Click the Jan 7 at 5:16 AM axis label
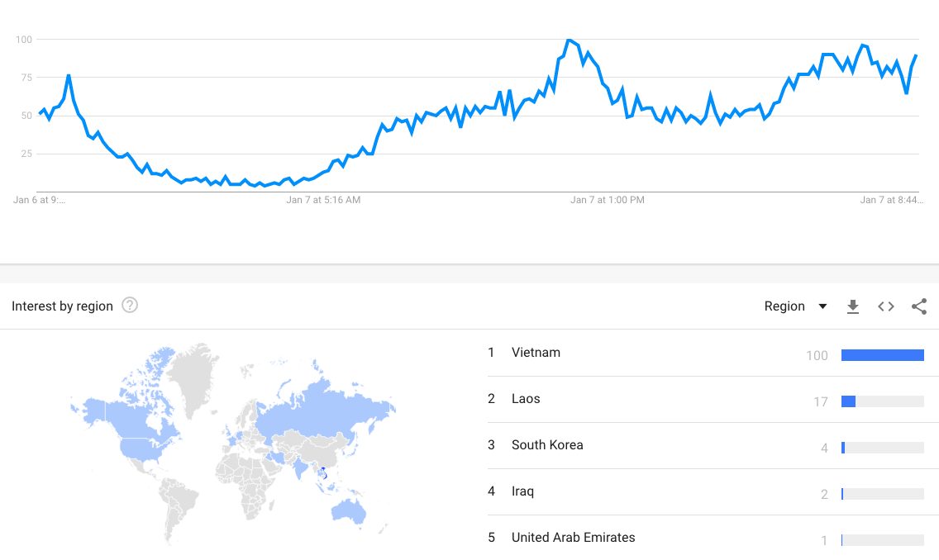This screenshot has height=560, width=939. 323,200
